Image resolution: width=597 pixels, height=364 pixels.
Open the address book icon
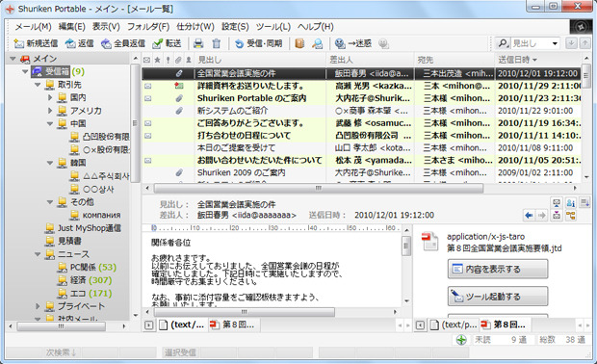pos(299,43)
